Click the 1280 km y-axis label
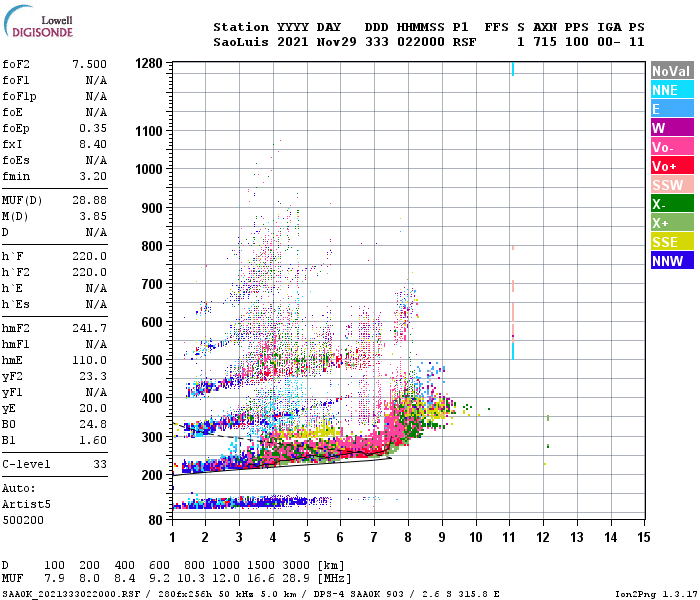Image resolution: width=700 pixels, height=600 pixels. 149,63
